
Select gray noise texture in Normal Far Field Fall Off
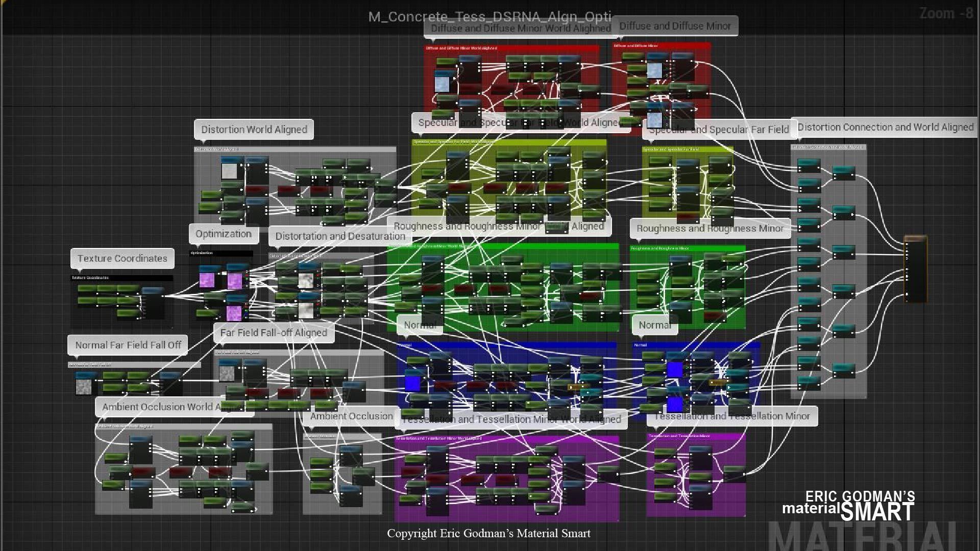coord(83,386)
